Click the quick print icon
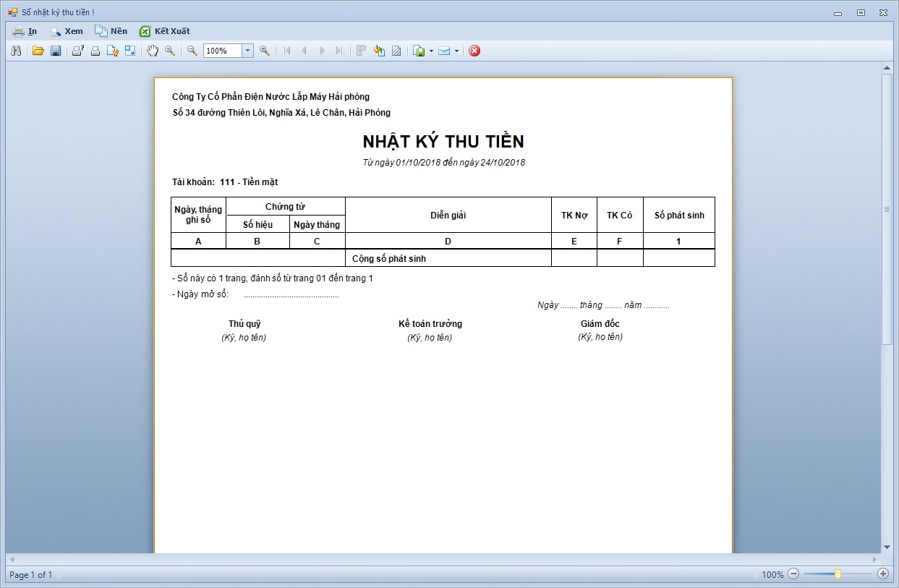 (x=95, y=51)
